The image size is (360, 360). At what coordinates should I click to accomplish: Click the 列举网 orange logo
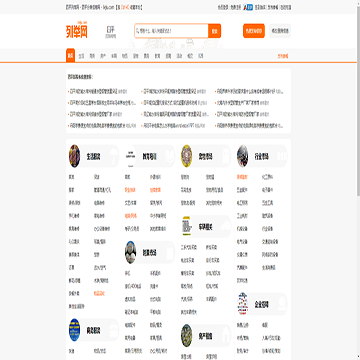[77, 30]
